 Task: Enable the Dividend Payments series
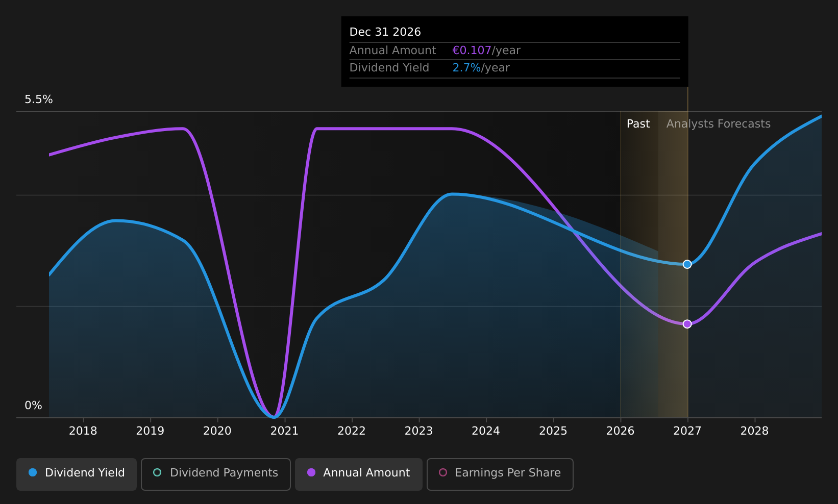pyautogui.click(x=216, y=474)
